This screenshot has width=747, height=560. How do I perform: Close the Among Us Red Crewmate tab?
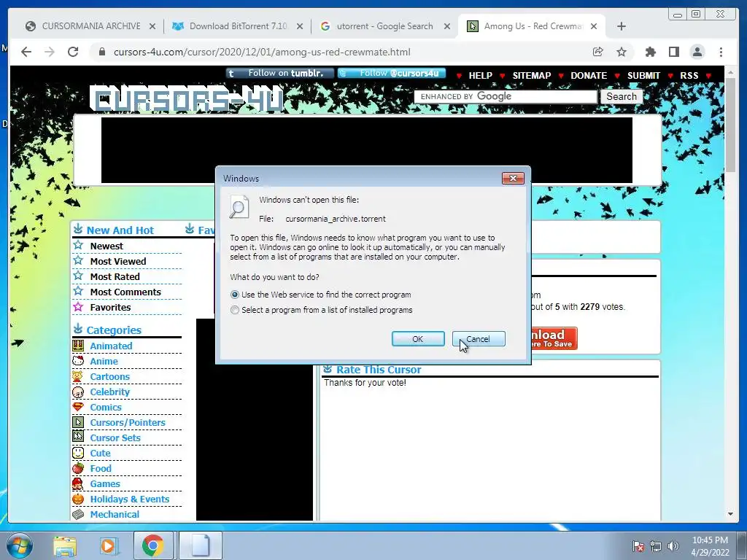[x=594, y=27]
